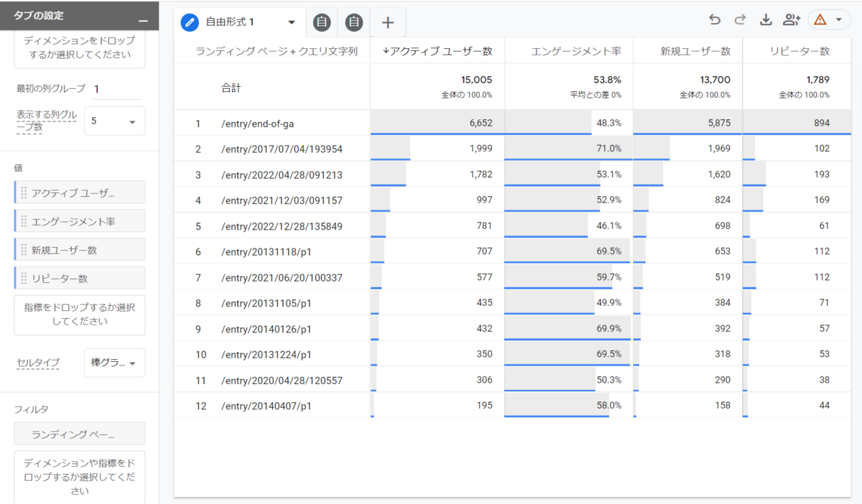Click the total 15,005 active users cell
This screenshot has height=504, width=862.
[x=437, y=87]
